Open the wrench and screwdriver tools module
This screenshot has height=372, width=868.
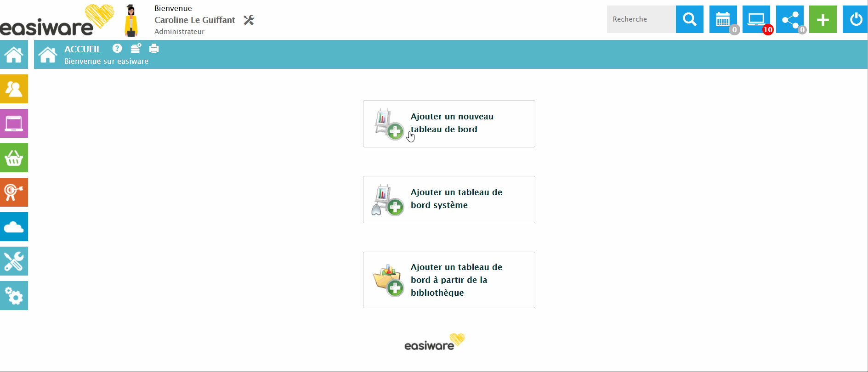(14, 261)
